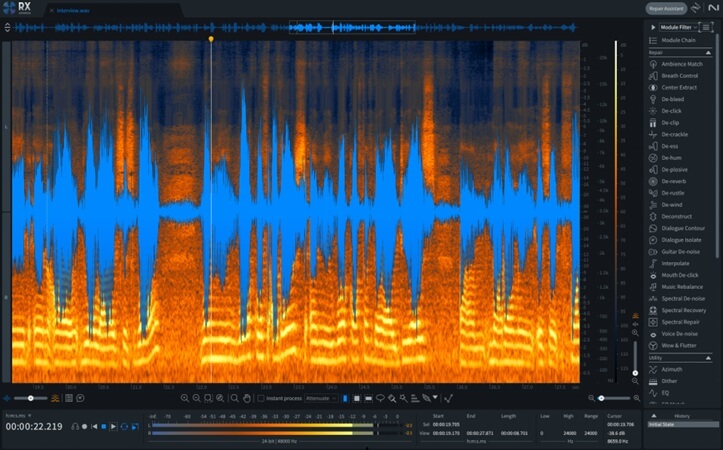Open the Voice De-noise module
The width and height of the screenshot is (723, 450).
[680, 333]
